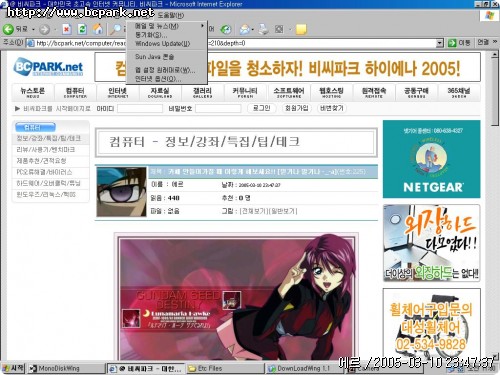Open the 갤러리 gallery tab

(x=203, y=93)
